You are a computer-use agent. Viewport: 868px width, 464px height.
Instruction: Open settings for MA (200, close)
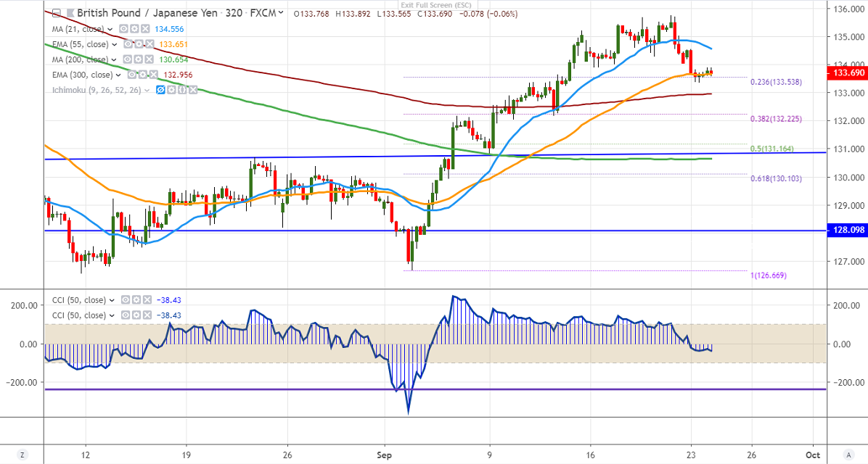click(x=138, y=59)
